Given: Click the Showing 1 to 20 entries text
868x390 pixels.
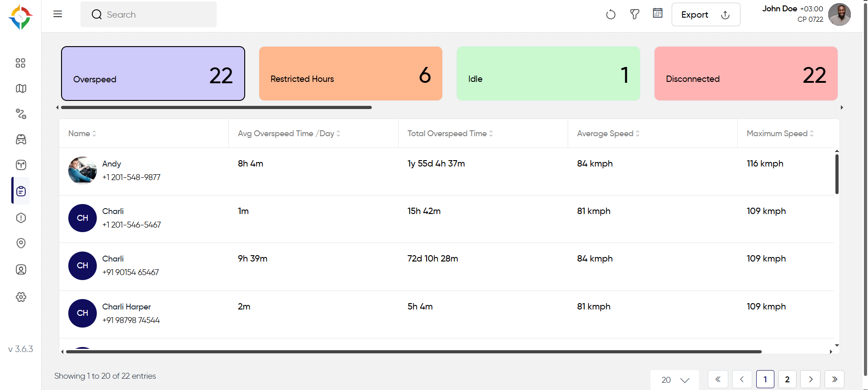Looking at the screenshot, I should 105,376.
